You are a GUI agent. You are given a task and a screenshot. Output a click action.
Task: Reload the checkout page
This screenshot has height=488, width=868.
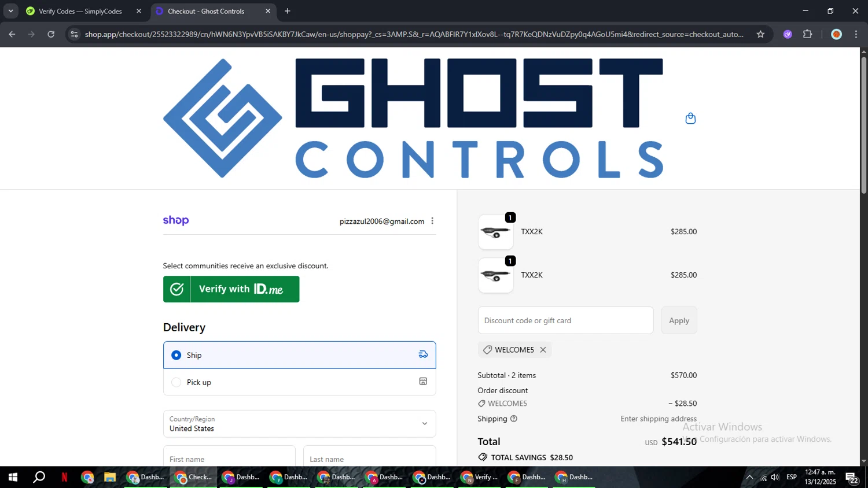point(51,34)
